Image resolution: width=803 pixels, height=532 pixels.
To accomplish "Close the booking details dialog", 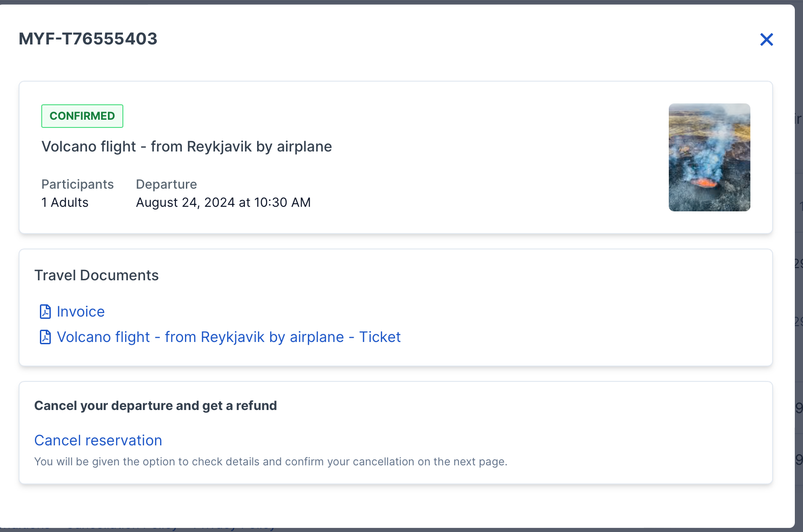I will [766, 39].
